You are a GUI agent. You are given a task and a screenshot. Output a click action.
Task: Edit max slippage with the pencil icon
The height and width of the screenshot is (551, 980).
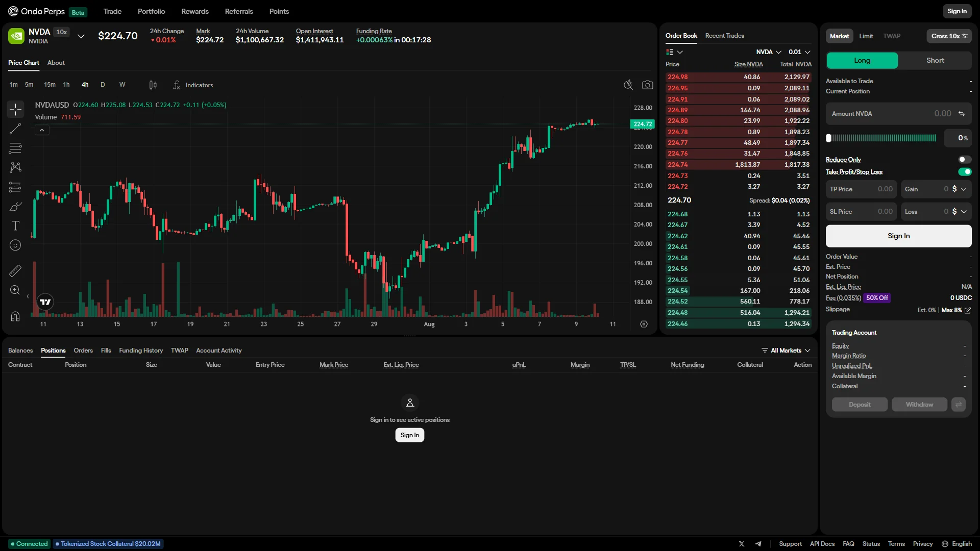(968, 310)
